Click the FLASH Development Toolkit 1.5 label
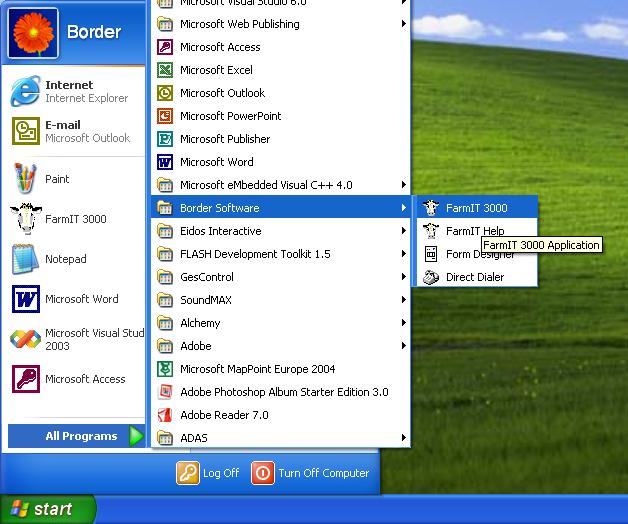This screenshot has height=524, width=628. pos(255,254)
